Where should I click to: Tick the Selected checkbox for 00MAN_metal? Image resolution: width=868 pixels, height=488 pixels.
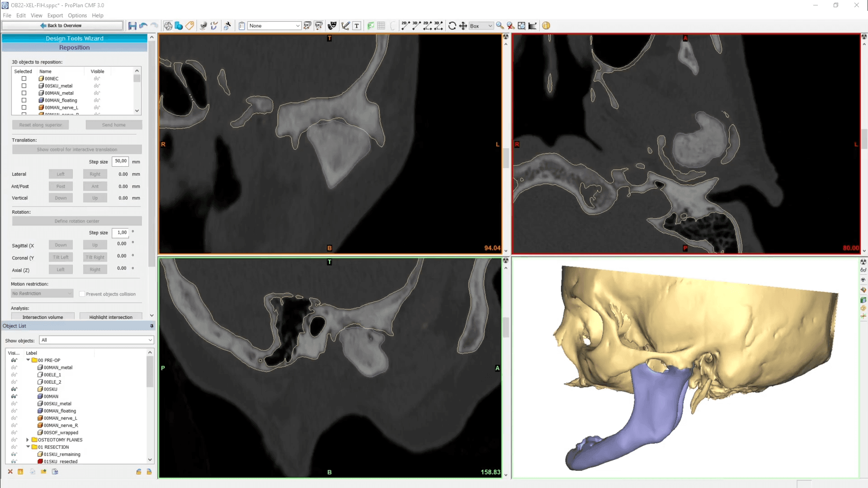click(x=24, y=93)
